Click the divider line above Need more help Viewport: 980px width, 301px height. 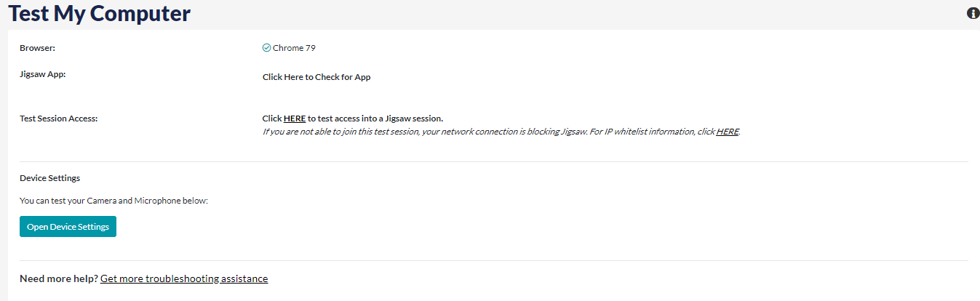[493, 260]
